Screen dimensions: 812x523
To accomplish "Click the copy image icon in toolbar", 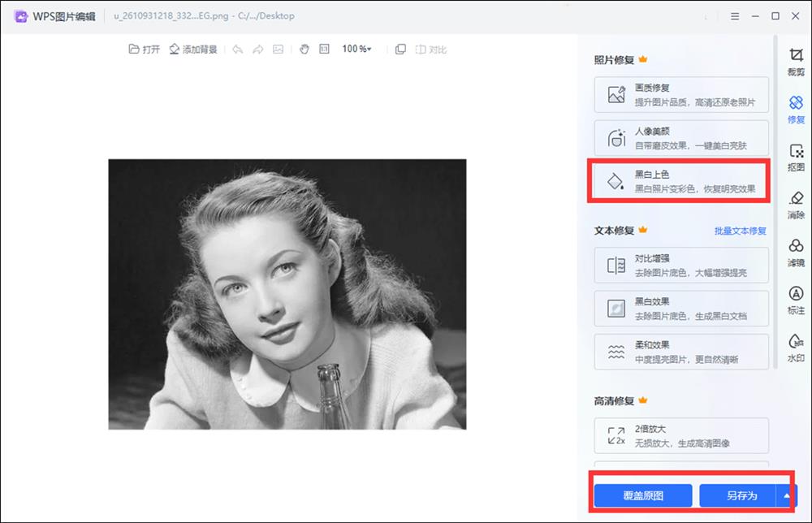I will 400,50.
